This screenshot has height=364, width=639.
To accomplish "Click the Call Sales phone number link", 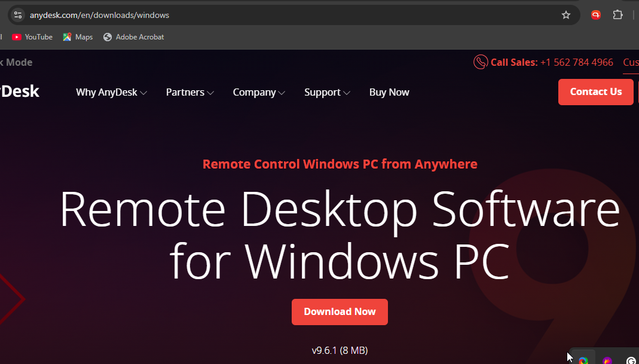I will click(x=577, y=62).
